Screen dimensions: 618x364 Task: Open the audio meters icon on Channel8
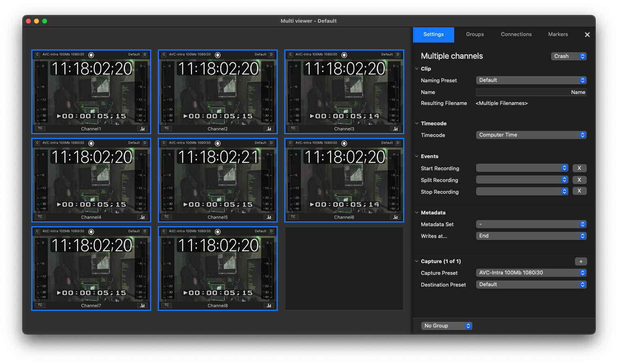click(x=269, y=306)
